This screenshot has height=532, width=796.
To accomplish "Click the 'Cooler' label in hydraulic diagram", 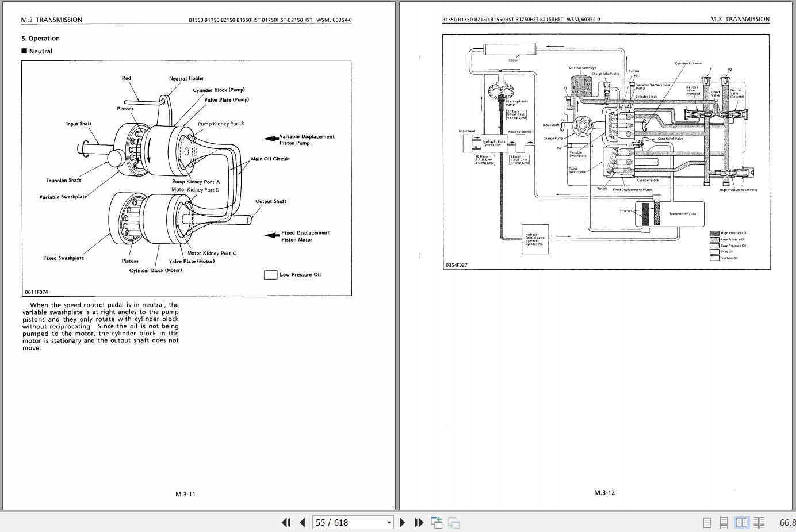I will click(x=513, y=60).
